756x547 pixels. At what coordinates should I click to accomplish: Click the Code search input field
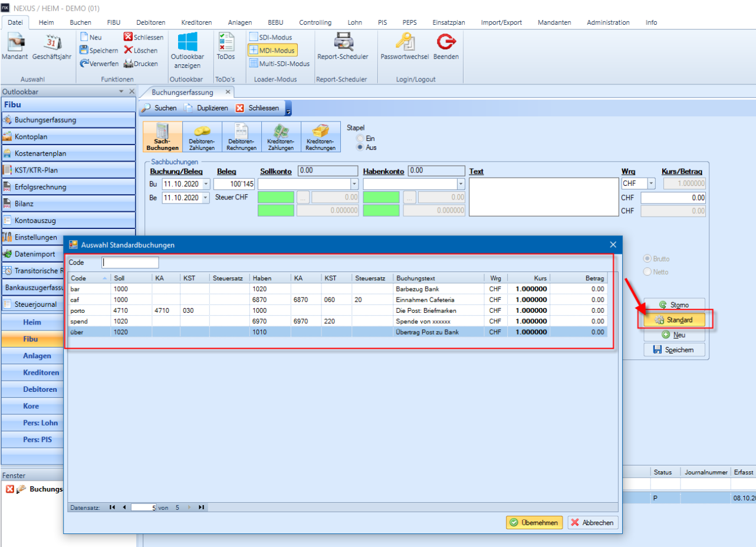[130, 263]
